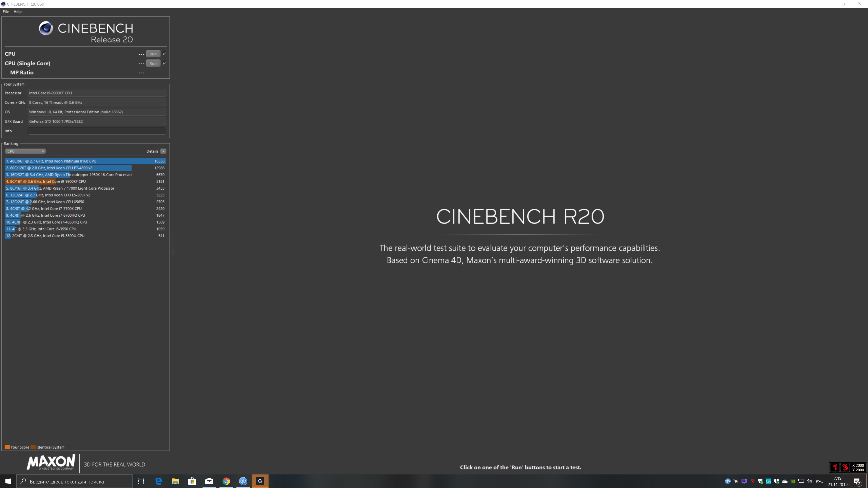Open qBittorrent from the taskbar
Screen dimensions: 868x488
tap(243, 481)
